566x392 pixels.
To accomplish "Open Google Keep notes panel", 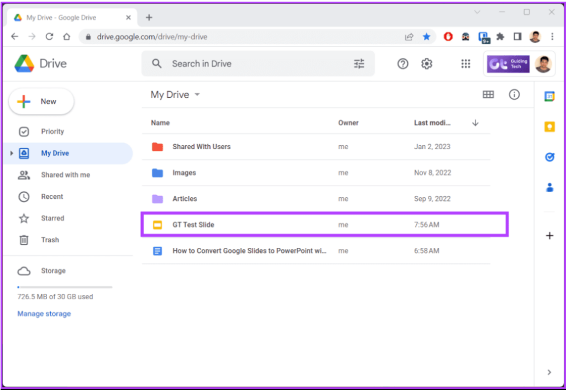I will pos(549,126).
